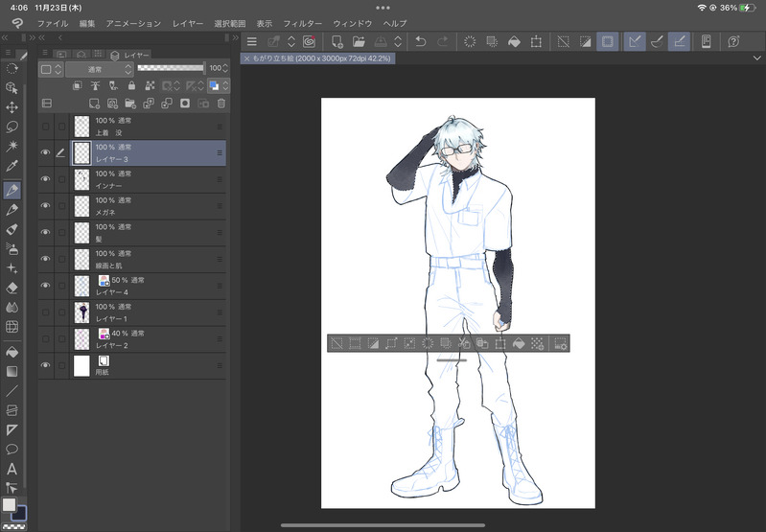Screen dimensions: 766x532
Task: Expand the canvas tab list chevron
Action: click(x=756, y=58)
